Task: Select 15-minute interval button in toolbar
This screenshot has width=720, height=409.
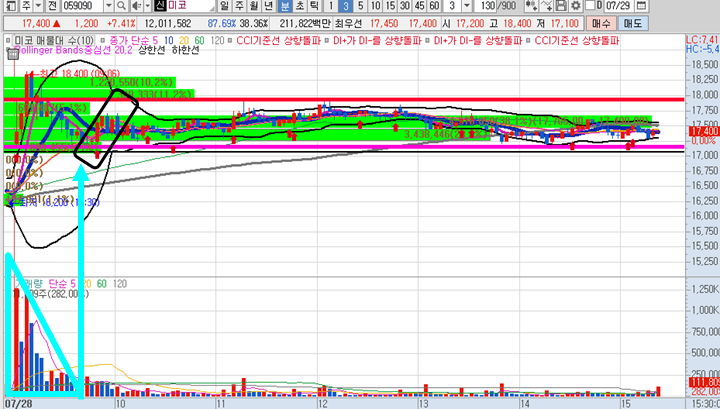Action: (x=390, y=6)
